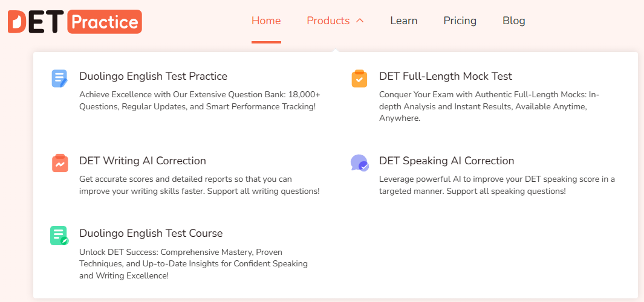Open DET Full-Length Mock Test link
Viewport: 644px width, 302px height.
point(446,76)
